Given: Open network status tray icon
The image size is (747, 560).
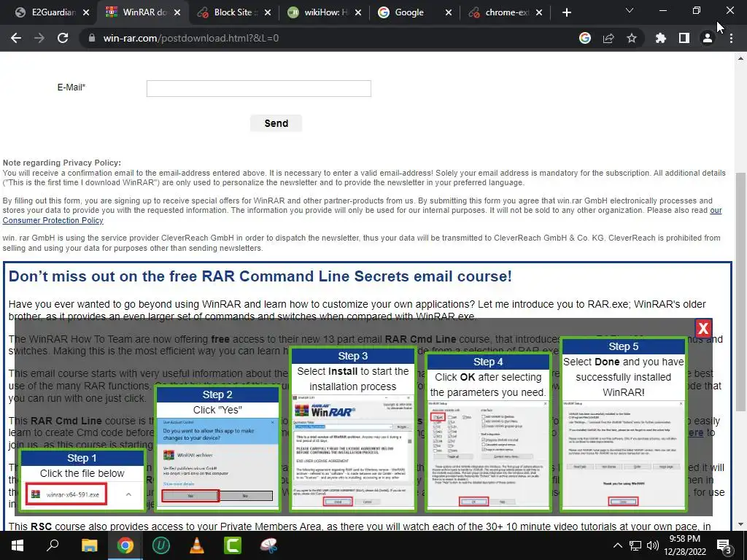Looking at the screenshot, I should [635, 545].
